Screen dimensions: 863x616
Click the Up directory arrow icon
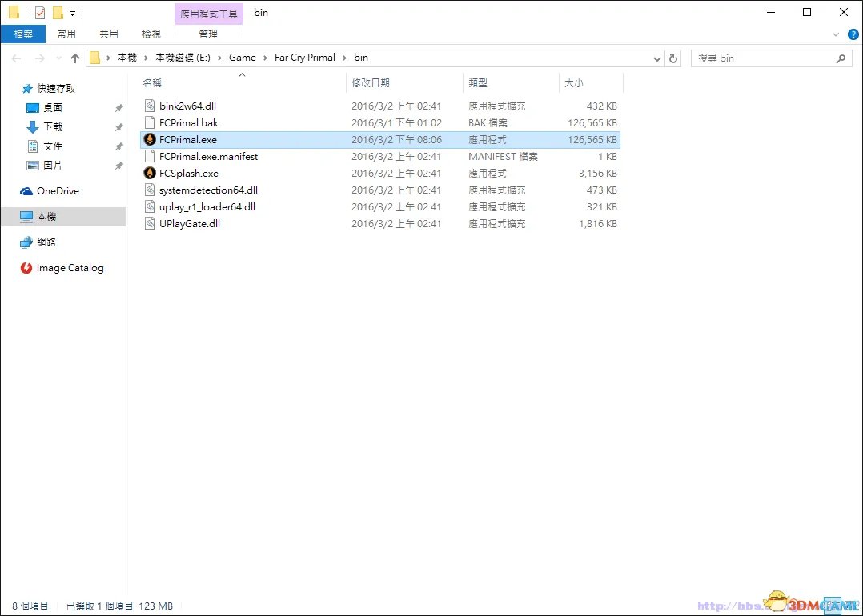click(x=75, y=58)
